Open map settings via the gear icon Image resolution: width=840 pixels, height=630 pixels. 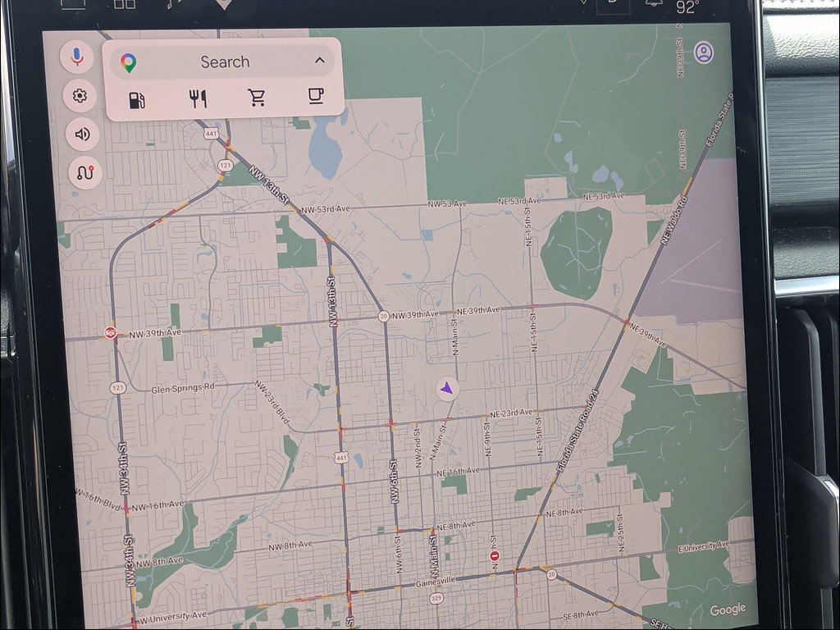point(80,95)
